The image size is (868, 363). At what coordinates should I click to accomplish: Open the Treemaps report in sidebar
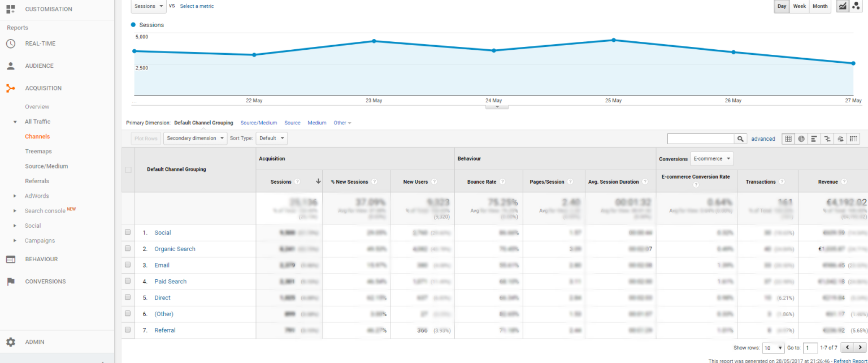click(38, 152)
